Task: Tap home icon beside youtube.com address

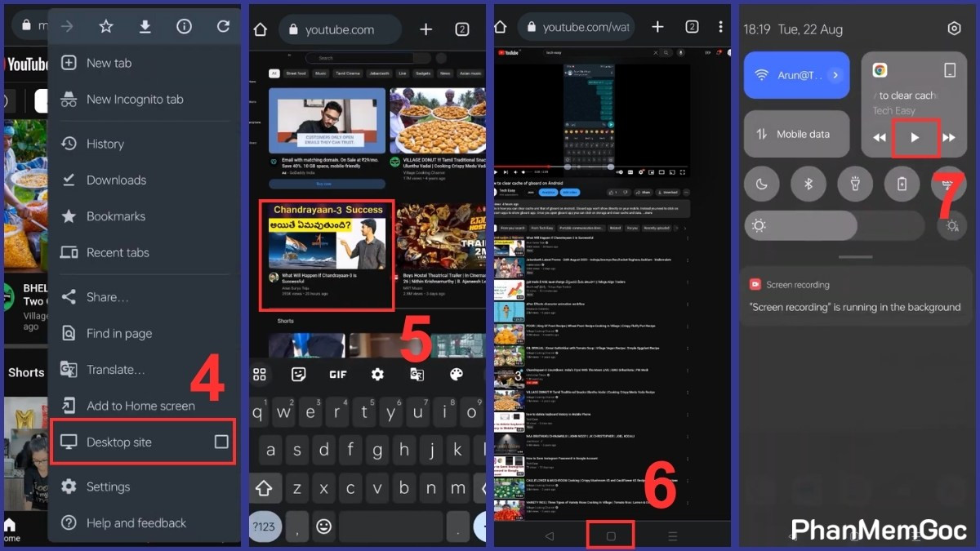Action: point(261,29)
